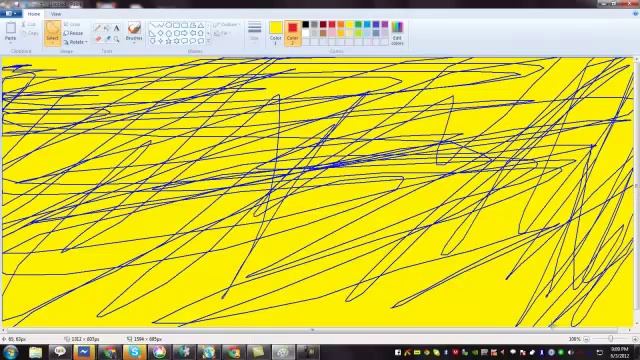Select the Magnifier tool
This screenshot has height=360, width=640.
tap(116, 39)
